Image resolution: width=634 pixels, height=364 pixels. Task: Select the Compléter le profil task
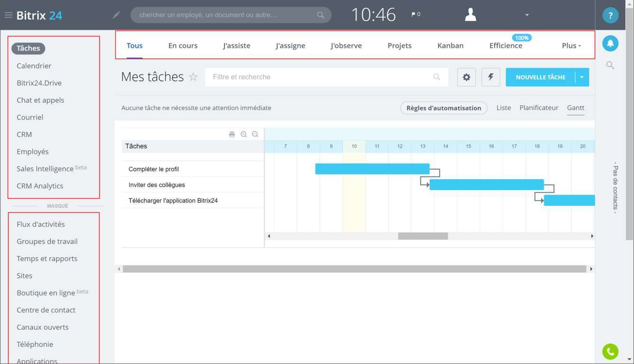tap(154, 169)
